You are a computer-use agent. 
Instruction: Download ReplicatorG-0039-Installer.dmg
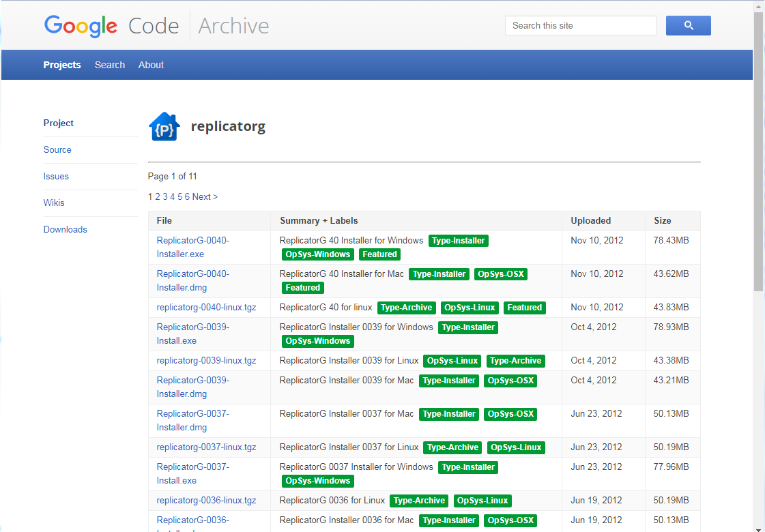192,387
